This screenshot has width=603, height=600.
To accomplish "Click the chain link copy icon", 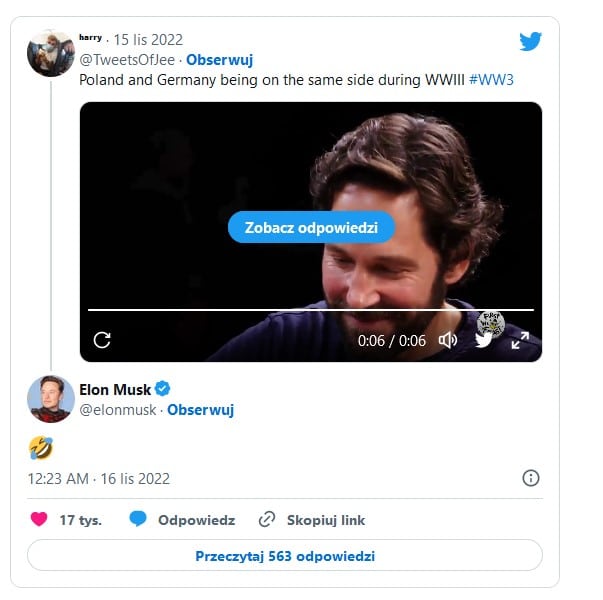I will [267, 519].
